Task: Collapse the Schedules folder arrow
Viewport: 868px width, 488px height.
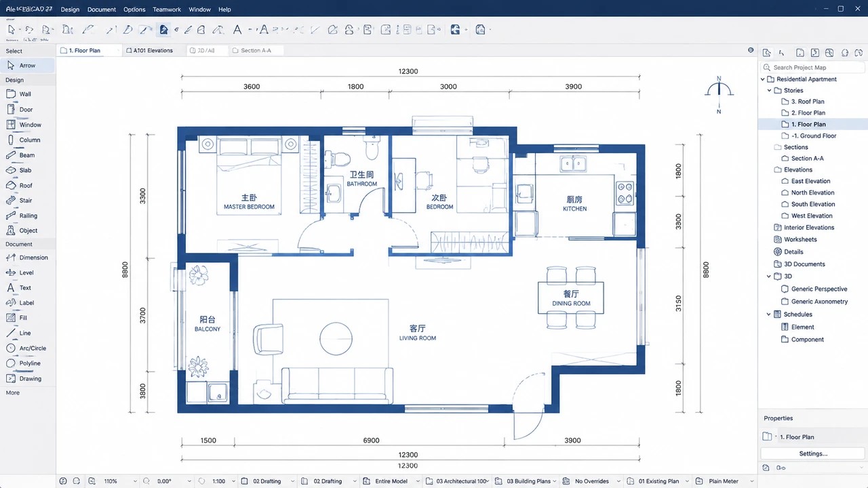Action: [770, 314]
